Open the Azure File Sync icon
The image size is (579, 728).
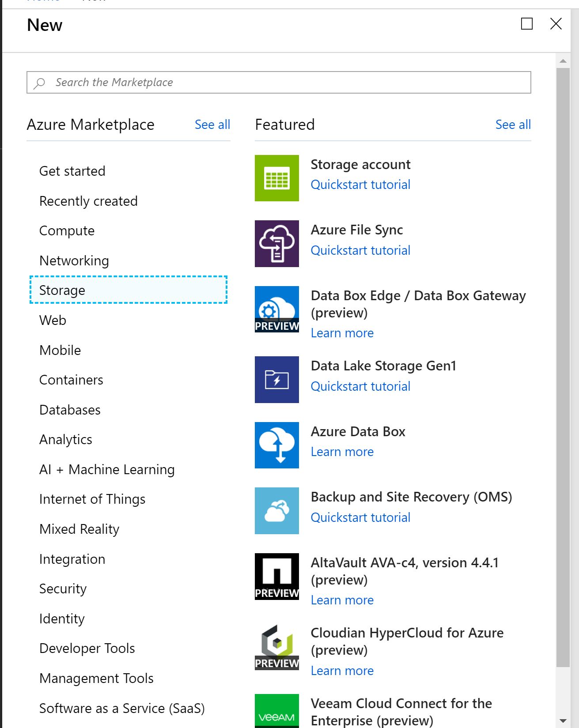(277, 244)
